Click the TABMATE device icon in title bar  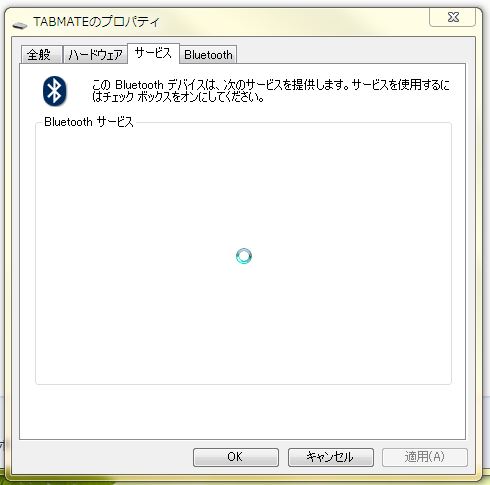pos(20,25)
